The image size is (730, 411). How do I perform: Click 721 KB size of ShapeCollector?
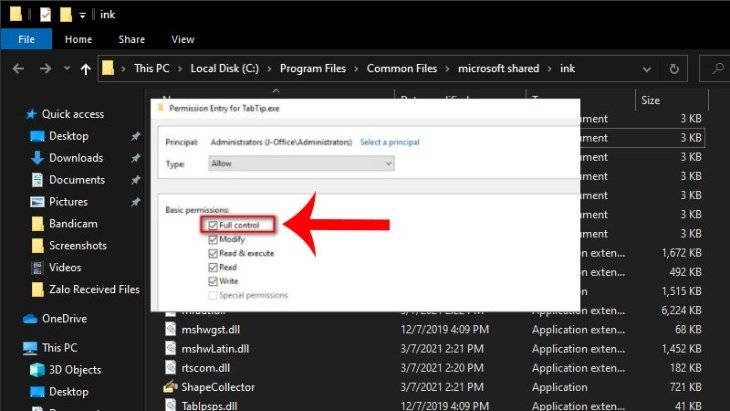[685, 387]
